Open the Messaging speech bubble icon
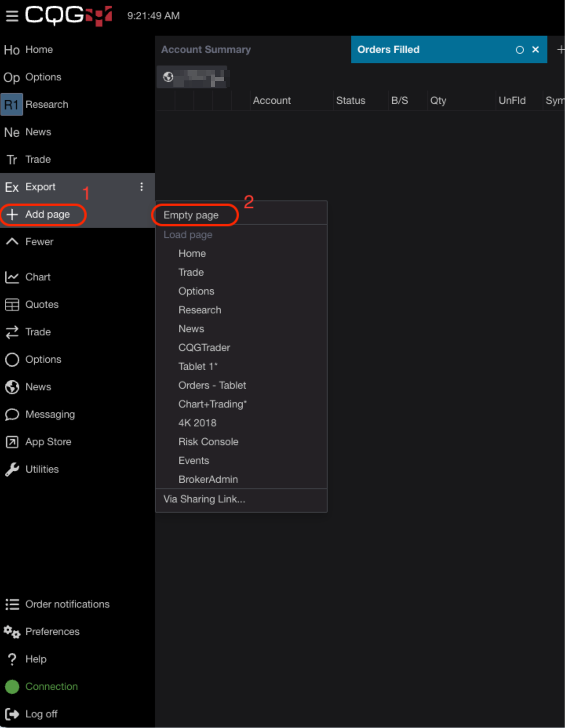This screenshot has height=728, width=565. 12,415
